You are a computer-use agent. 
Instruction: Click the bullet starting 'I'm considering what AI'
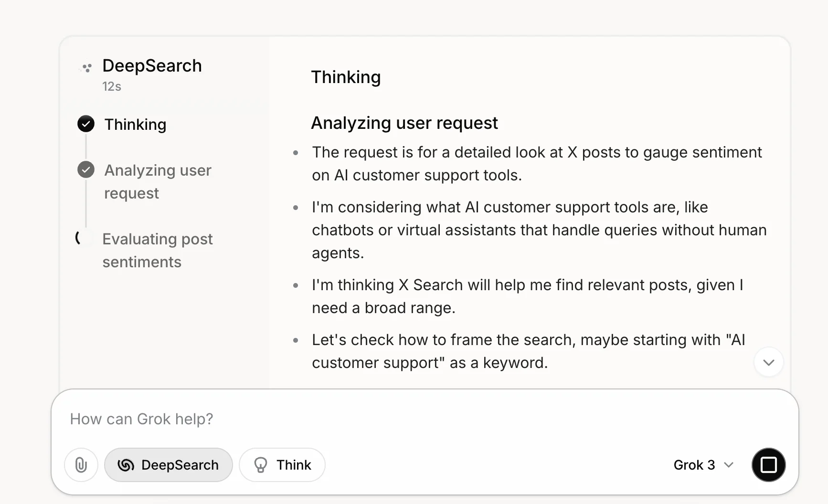pos(539,230)
